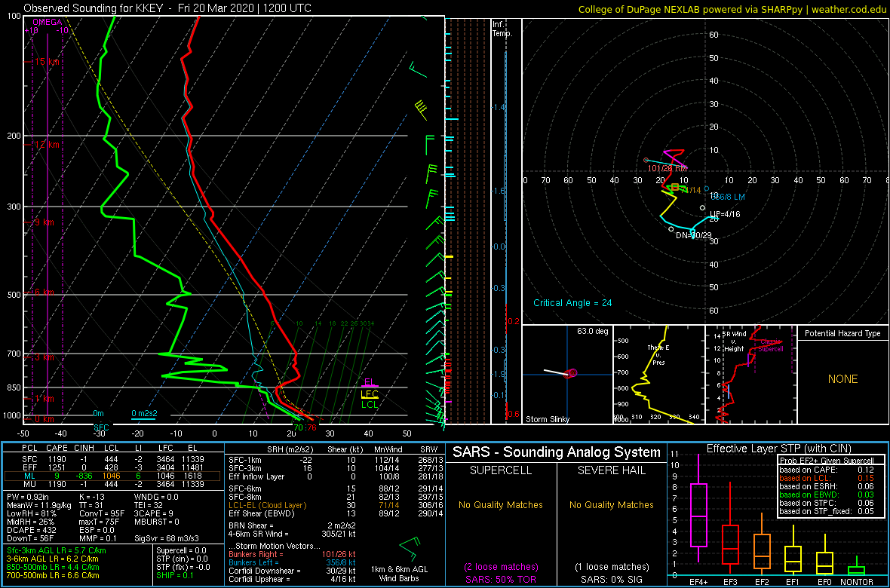The height and width of the screenshot is (588, 890).
Task: Click the '101/26 RM' hodograph label
Action: (667, 169)
